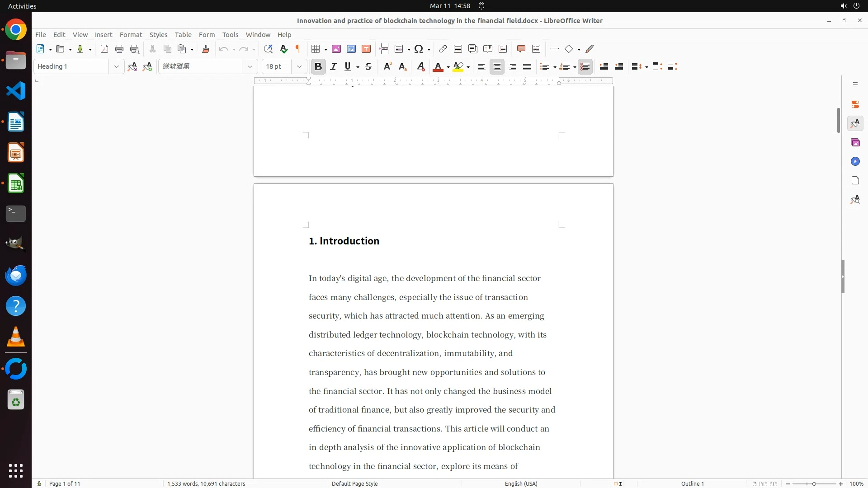
Task: Click the Insert Image icon
Action: coord(336,49)
